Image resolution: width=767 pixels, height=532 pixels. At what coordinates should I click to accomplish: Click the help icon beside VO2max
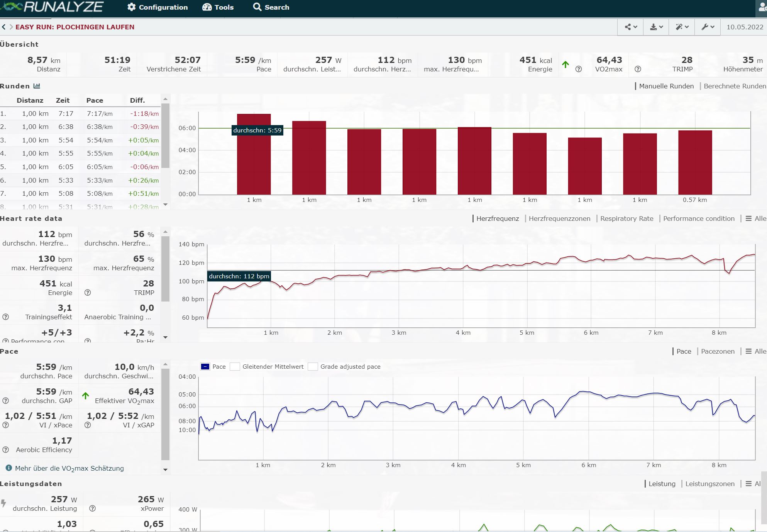(x=579, y=69)
